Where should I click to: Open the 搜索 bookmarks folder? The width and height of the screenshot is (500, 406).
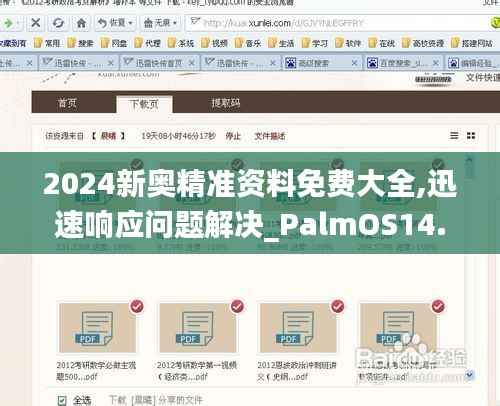(x=81, y=43)
